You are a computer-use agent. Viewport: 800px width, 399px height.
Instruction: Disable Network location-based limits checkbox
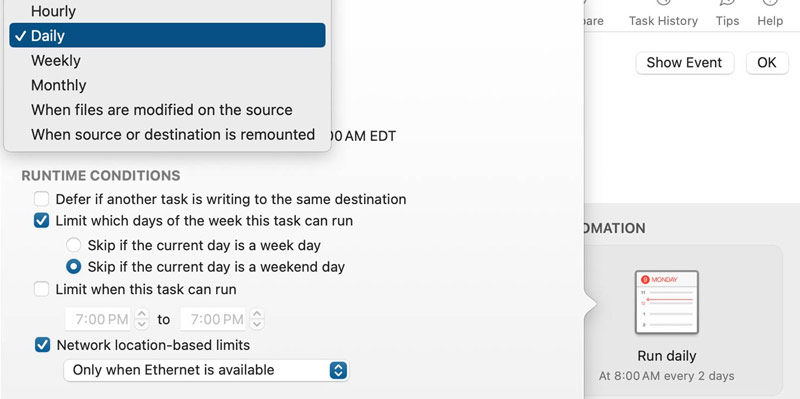tap(42, 345)
